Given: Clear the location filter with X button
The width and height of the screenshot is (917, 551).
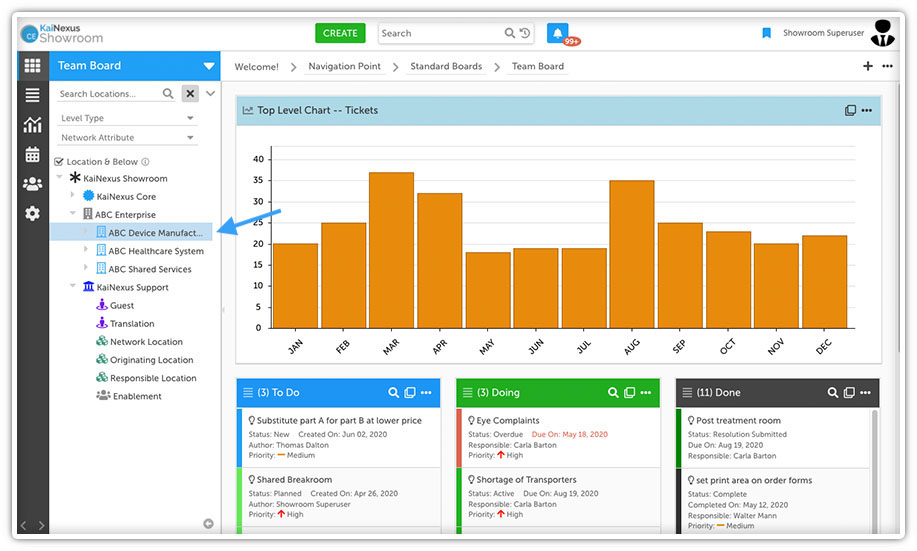Looking at the screenshot, I should 190,94.
